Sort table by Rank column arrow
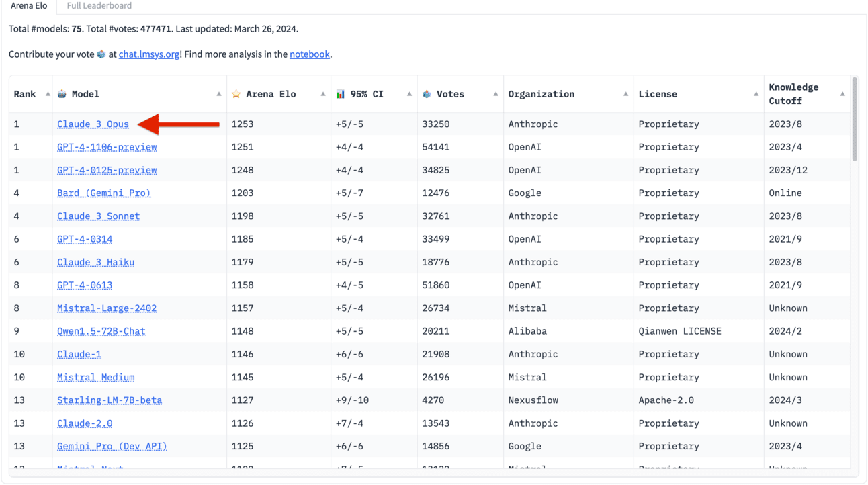This screenshot has height=485, width=868. pos(48,94)
